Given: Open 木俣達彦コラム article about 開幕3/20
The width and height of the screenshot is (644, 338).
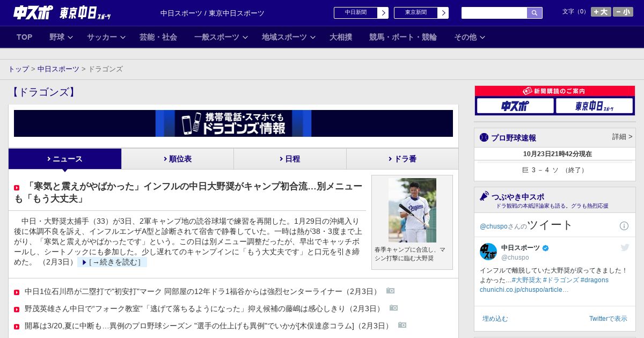Looking at the screenshot, I should point(208,326).
